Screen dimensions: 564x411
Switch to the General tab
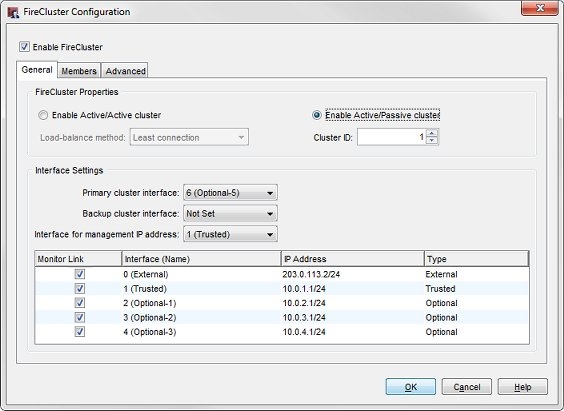(x=37, y=70)
